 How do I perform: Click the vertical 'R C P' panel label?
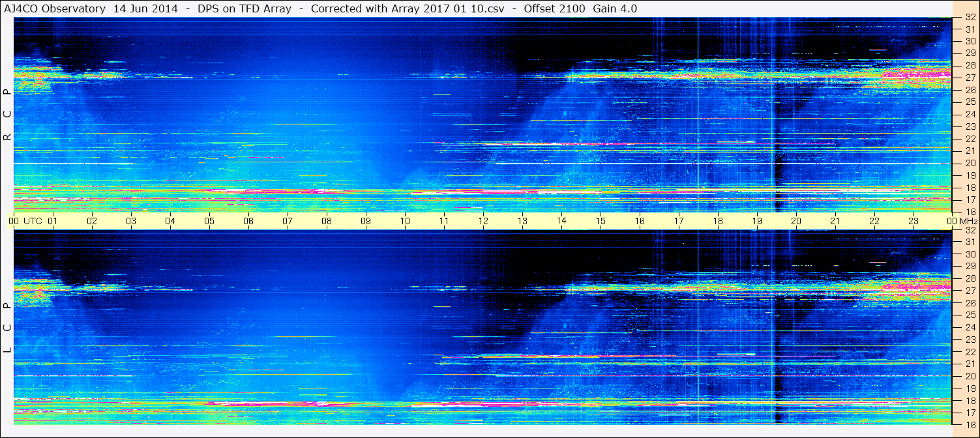tap(7, 116)
